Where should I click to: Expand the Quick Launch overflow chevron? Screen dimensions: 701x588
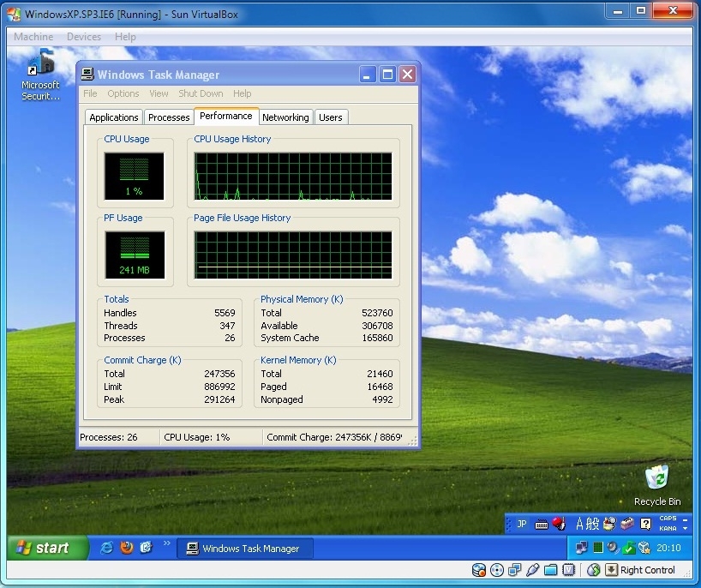[167, 543]
